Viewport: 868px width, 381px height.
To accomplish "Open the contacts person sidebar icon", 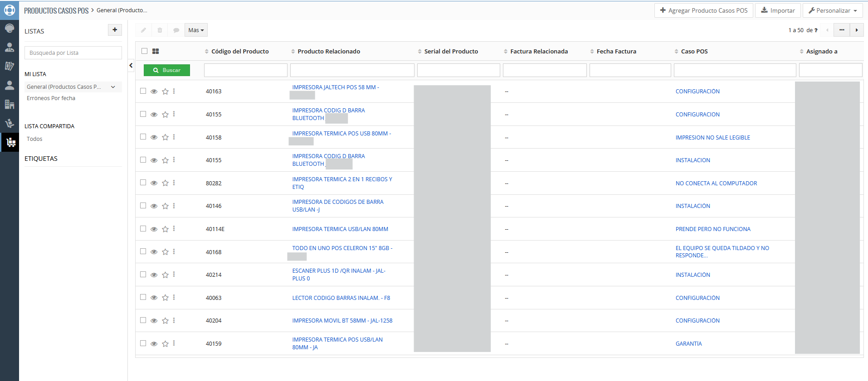I will (10, 47).
